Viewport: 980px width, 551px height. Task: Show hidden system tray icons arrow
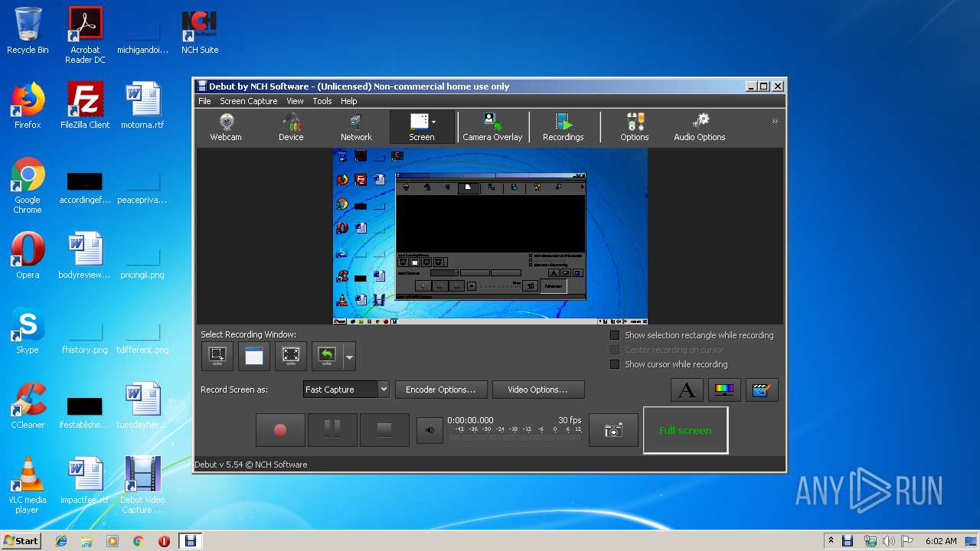point(831,541)
